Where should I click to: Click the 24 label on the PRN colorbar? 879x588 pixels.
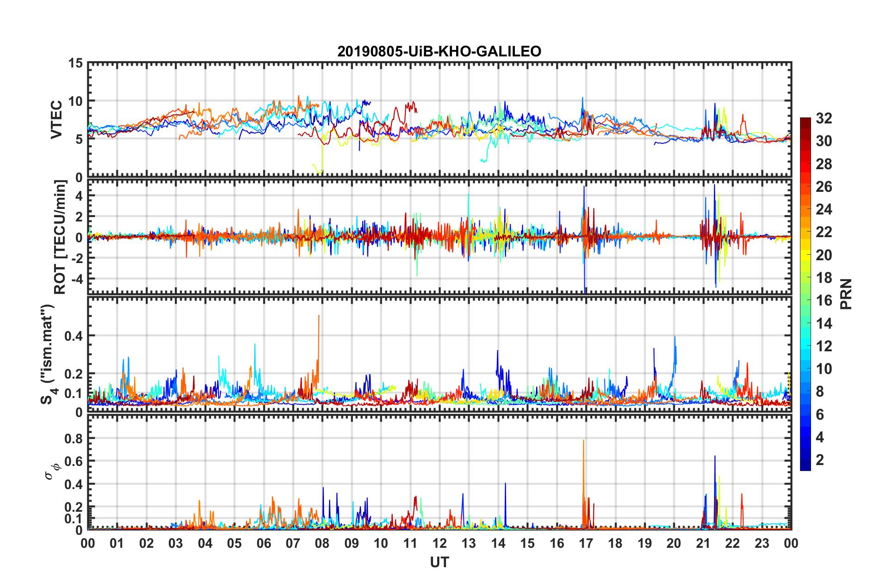824,209
